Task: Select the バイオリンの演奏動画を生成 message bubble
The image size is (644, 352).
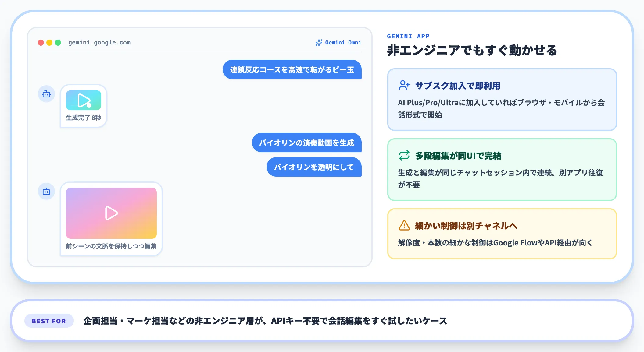Action: pyautogui.click(x=307, y=143)
